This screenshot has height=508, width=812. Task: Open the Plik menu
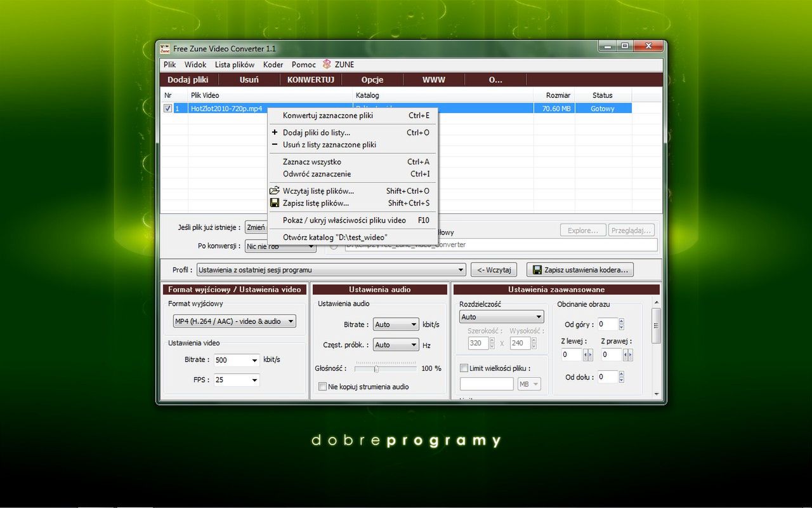[169, 65]
